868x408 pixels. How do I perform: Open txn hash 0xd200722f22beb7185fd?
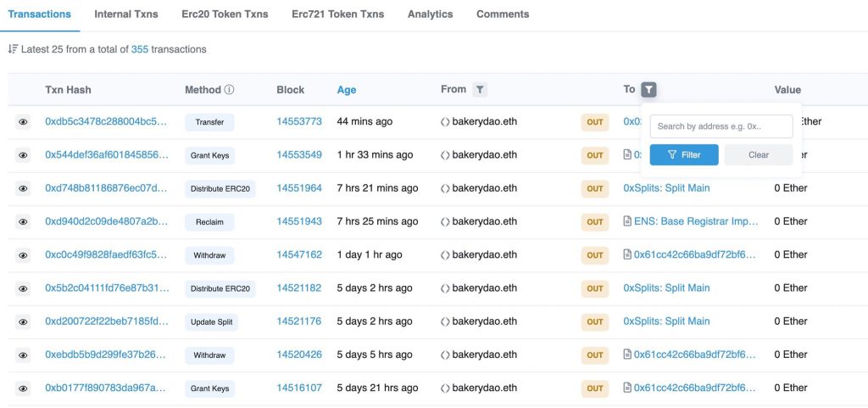106,321
